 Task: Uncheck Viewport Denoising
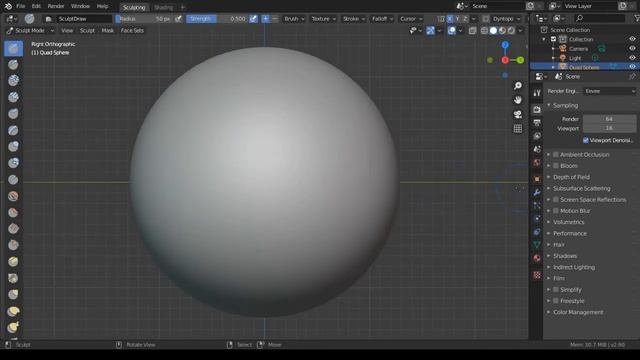(x=586, y=140)
